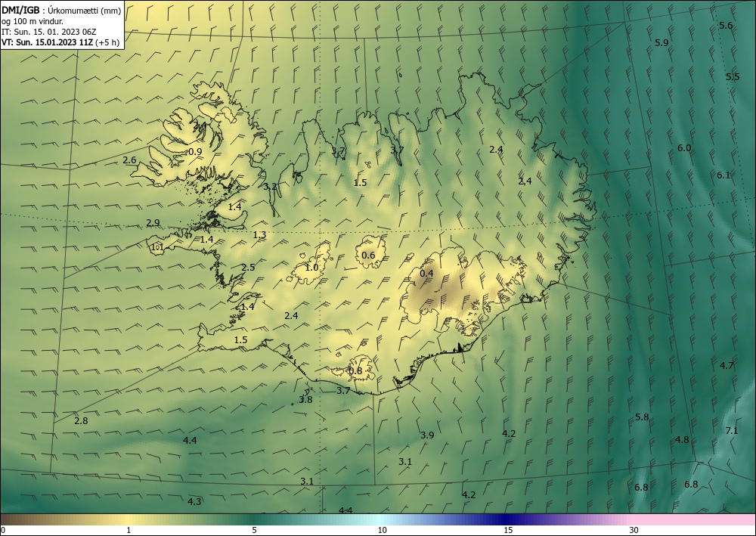Select the 'IT: Sun. 15. 01. 2023 06Z' line
756x536 pixels.
49,32
